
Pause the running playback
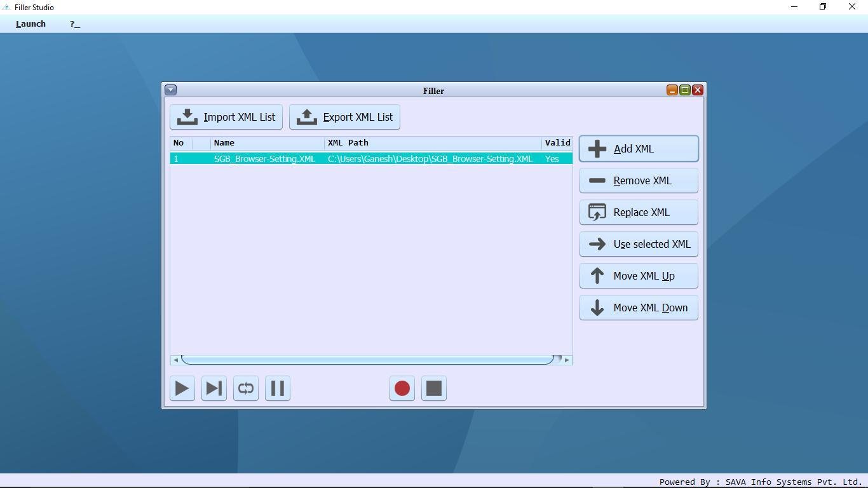[x=277, y=388]
